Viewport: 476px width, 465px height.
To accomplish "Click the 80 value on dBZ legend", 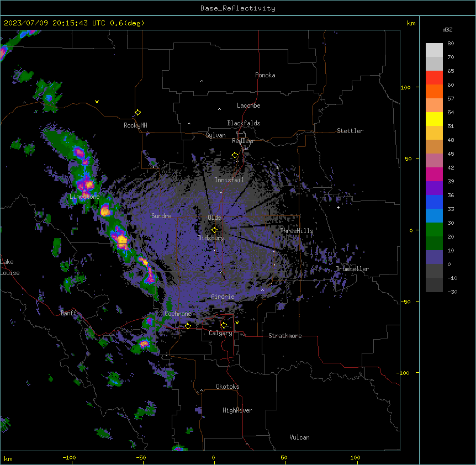I will pyautogui.click(x=451, y=44).
